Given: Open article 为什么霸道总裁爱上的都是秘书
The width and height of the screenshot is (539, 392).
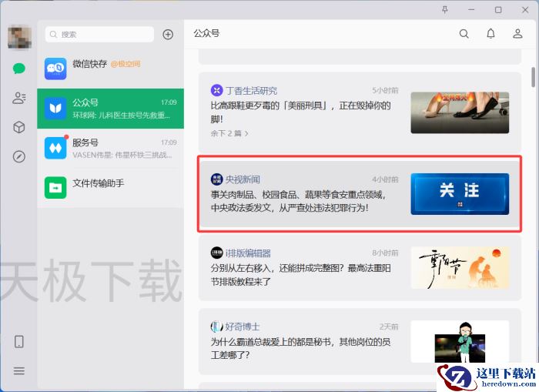Looking at the screenshot, I should click(301, 348).
